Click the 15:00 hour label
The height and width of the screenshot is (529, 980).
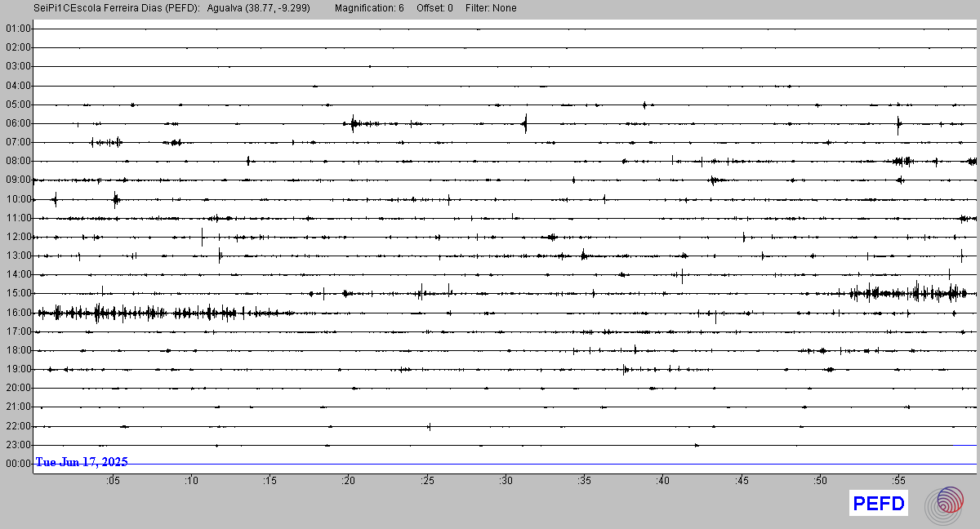pos(18,293)
